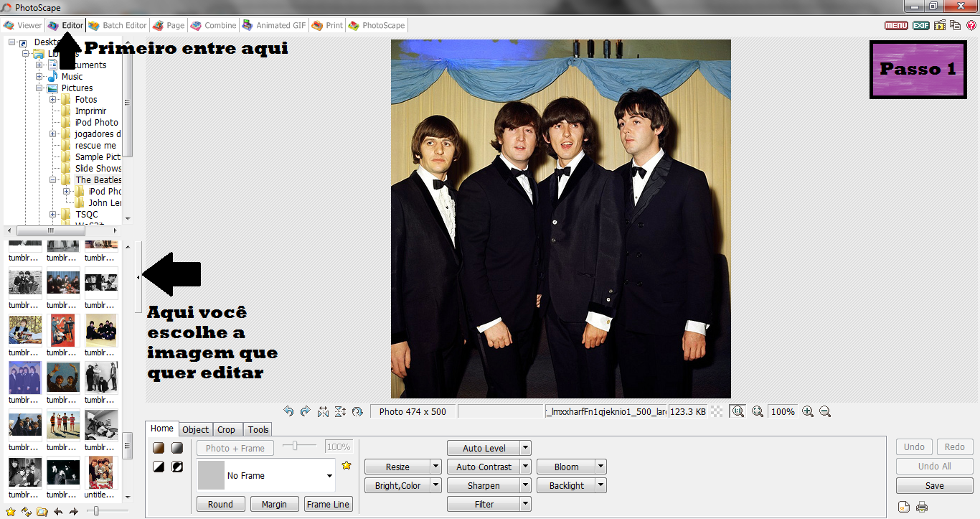Toggle the transparency checkerboard background icon

[717, 411]
